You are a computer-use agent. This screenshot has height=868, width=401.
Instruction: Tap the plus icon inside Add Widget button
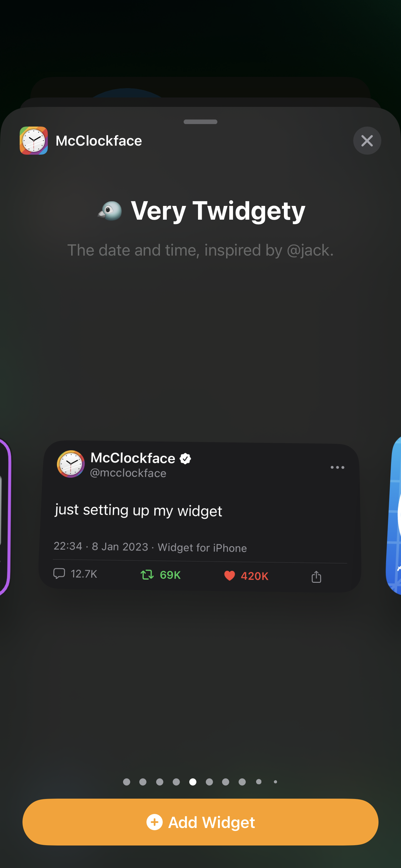[155, 822]
